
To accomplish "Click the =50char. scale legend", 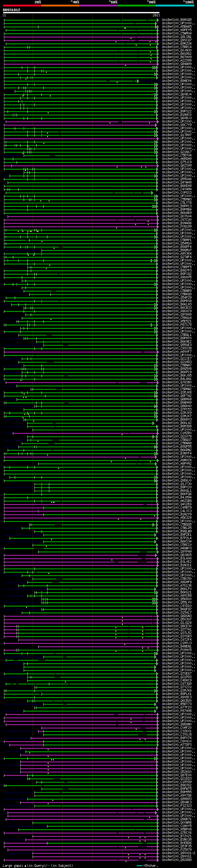I will [x=147, y=865].
